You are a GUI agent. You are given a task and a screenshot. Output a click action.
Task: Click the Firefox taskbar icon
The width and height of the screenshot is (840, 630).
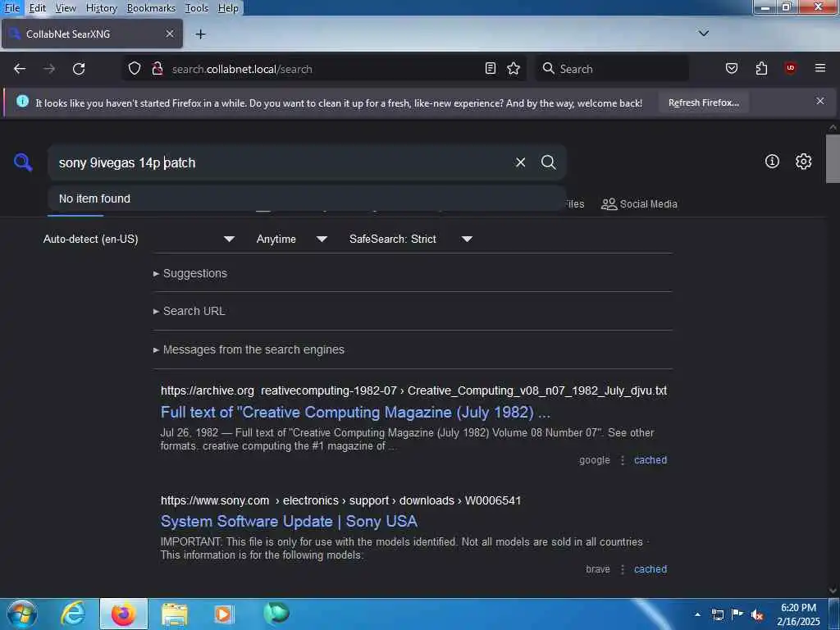[x=123, y=614]
